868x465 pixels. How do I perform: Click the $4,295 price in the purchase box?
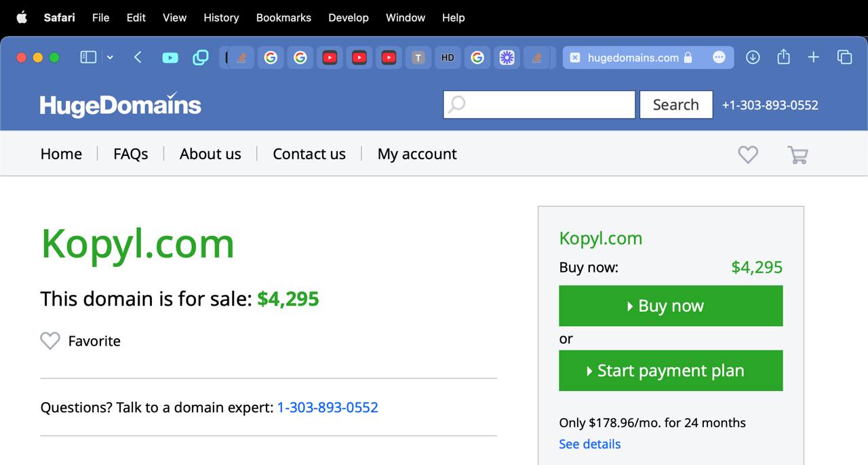pyautogui.click(x=757, y=268)
